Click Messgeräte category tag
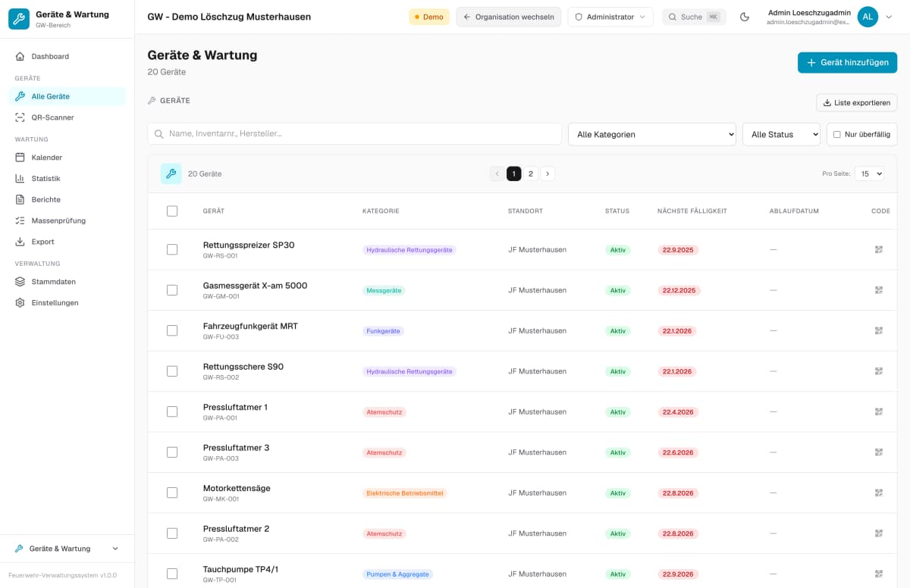 point(384,290)
